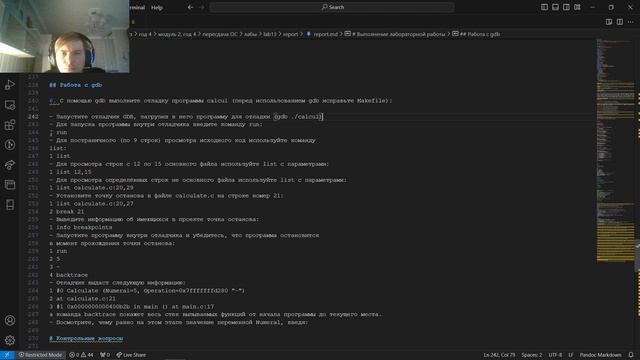Image resolution: width=640 pixels, height=360 pixels.
Task: Open the Remote Explorer view
Action: click(10, 105)
